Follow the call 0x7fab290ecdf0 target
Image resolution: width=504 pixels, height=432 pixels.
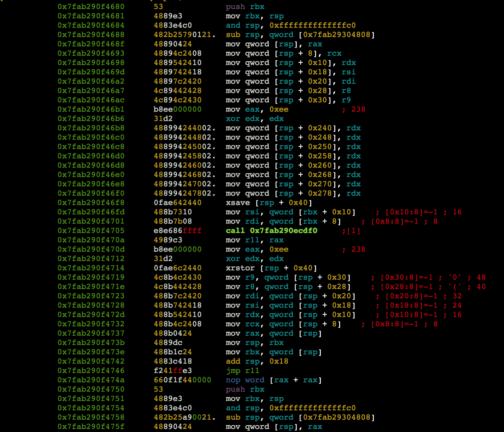point(283,231)
